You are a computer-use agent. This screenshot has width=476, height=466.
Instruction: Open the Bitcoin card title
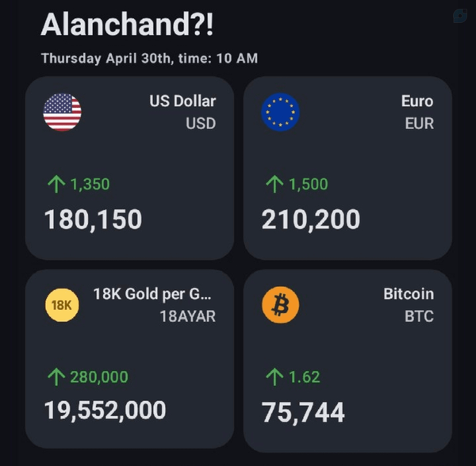[x=409, y=294]
